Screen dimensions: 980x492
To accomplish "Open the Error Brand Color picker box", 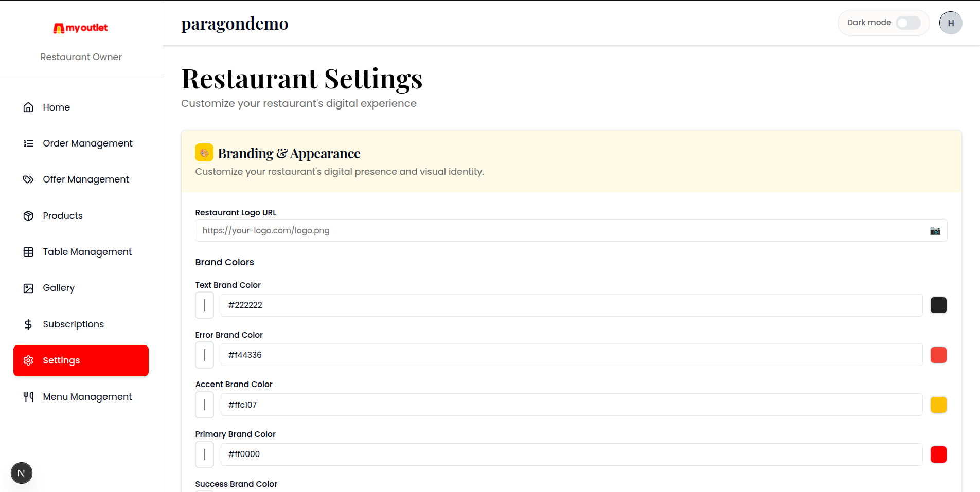I will click(x=204, y=355).
